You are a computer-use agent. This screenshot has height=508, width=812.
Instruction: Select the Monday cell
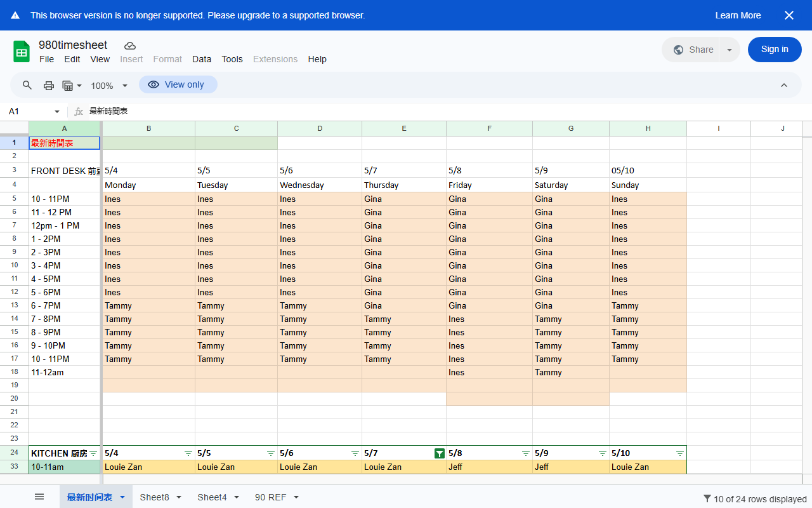pos(148,185)
